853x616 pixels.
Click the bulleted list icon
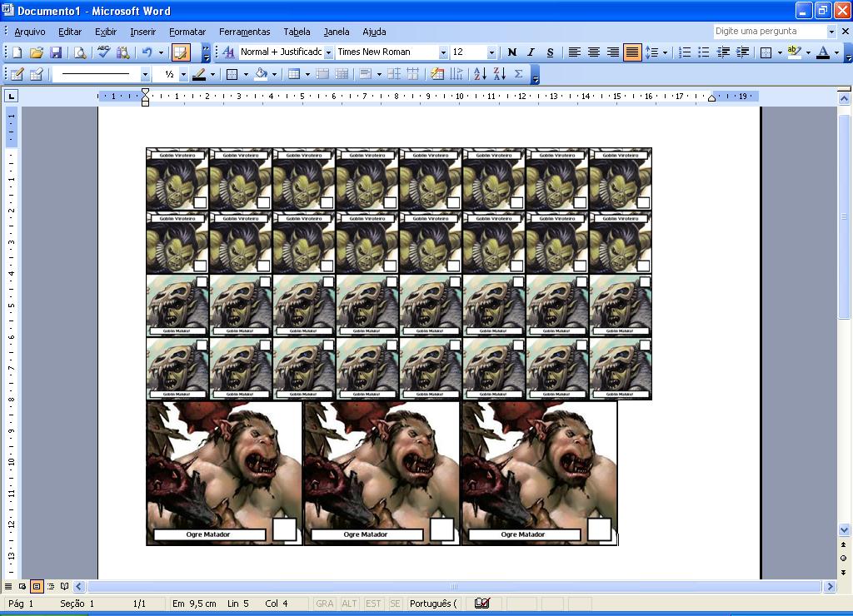pos(703,52)
